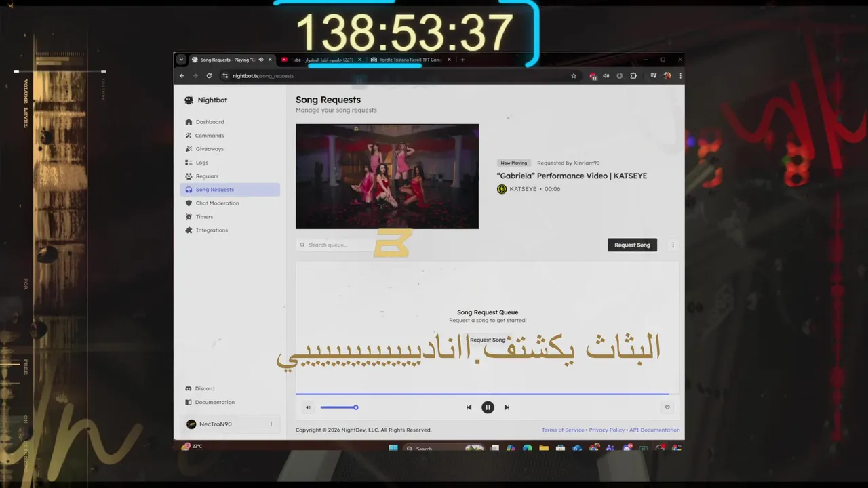Open the tab search dropdown in Chrome
Image resolution: width=868 pixels, height=488 pixels.
pos(181,60)
